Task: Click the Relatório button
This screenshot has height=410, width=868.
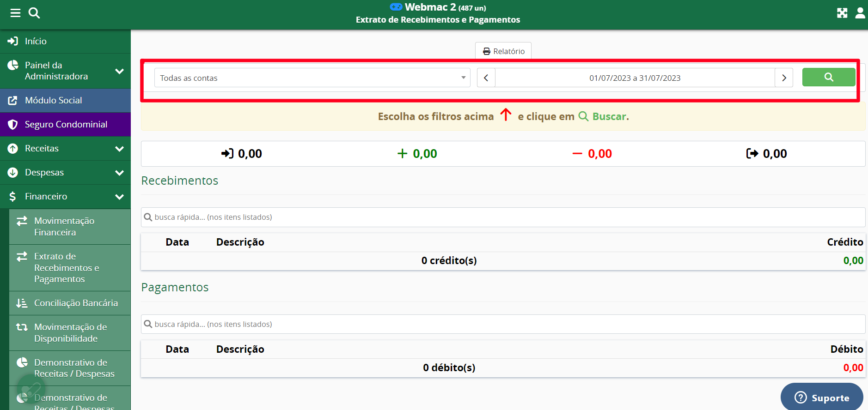Action: [x=503, y=51]
